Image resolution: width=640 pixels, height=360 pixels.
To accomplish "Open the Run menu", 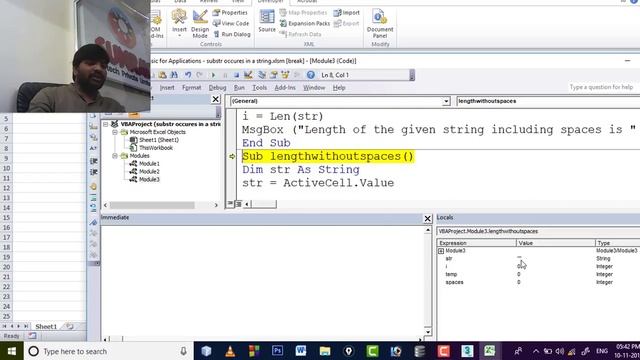I will (x=239, y=88).
